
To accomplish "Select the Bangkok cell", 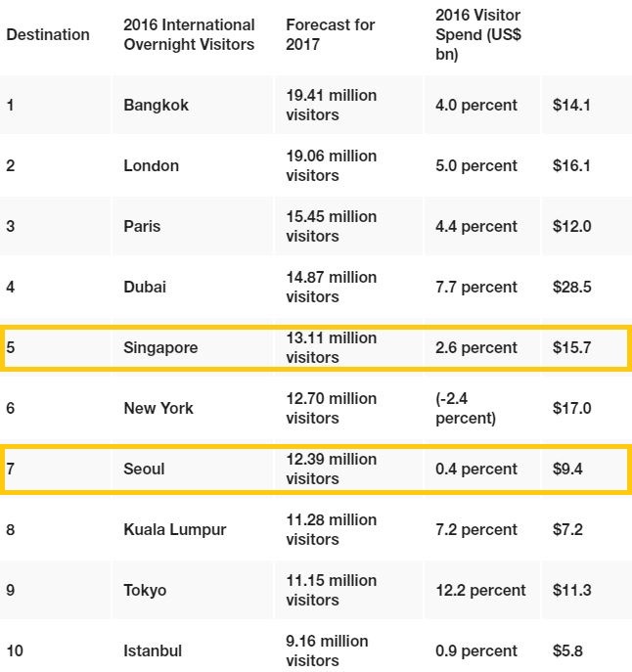I will 157,105.
